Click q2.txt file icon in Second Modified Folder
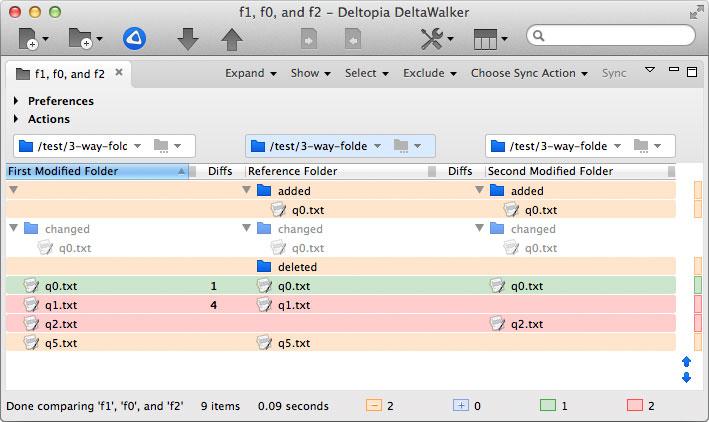Viewport: 709px width, 422px height. tap(497, 323)
